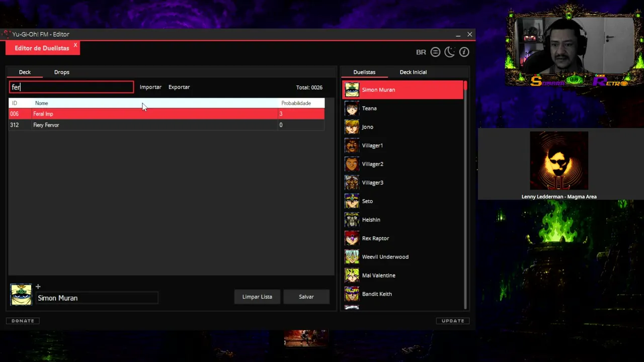Choose the Jono name in the duelist list
The height and width of the screenshot is (362, 644).
(x=367, y=127)
